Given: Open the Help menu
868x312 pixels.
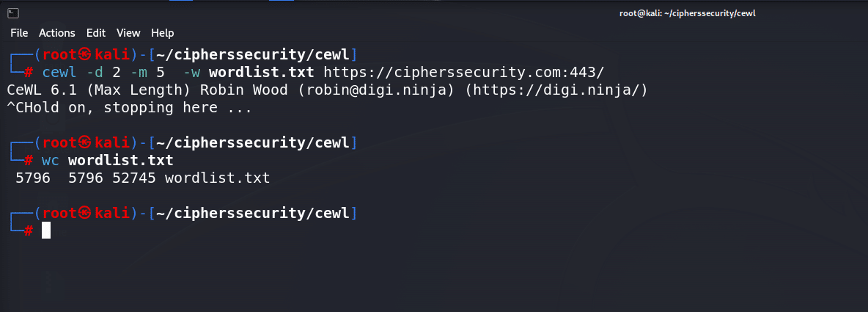Looking at the screenshot, I should tap(163, 33).
